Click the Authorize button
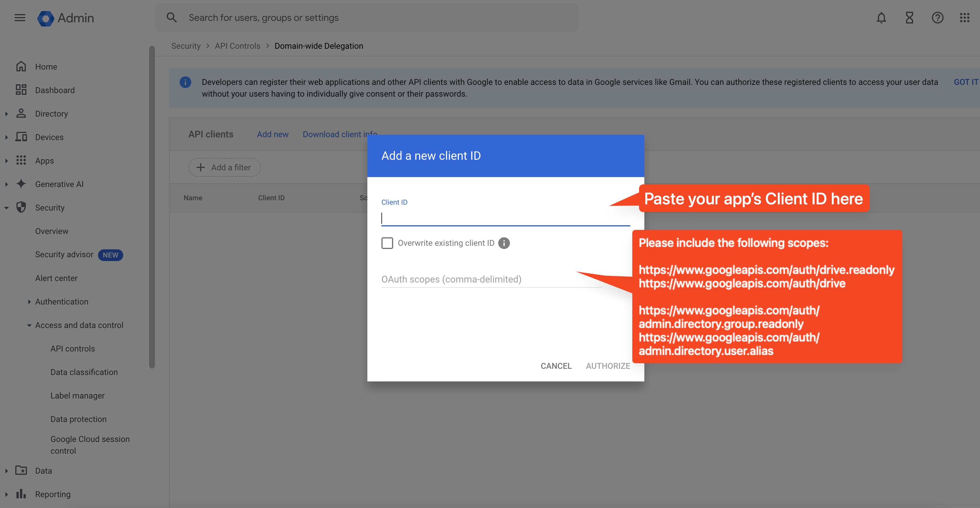This screenshot has height=508, width=980. coord(608,366)
